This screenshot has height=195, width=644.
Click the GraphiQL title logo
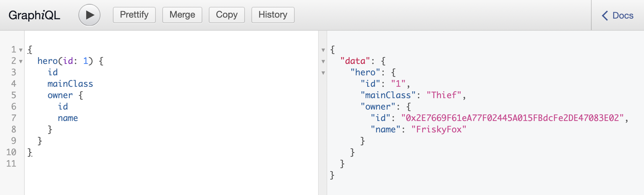34,15
